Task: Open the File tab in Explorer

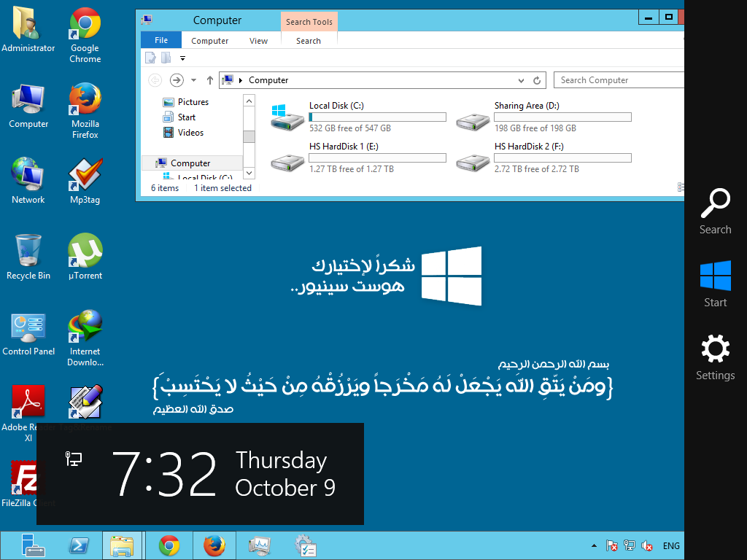Action: [x=161, y=41]
